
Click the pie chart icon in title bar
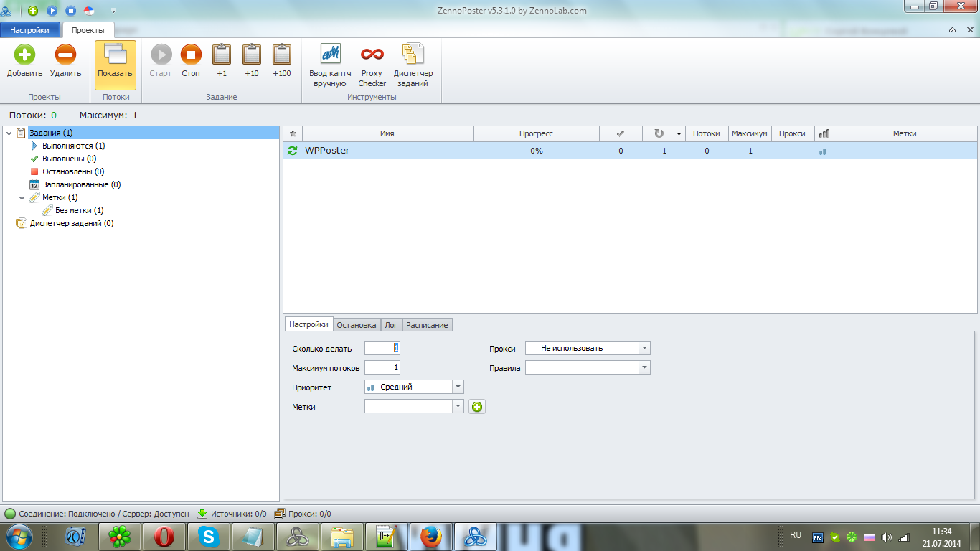[90, 10]
